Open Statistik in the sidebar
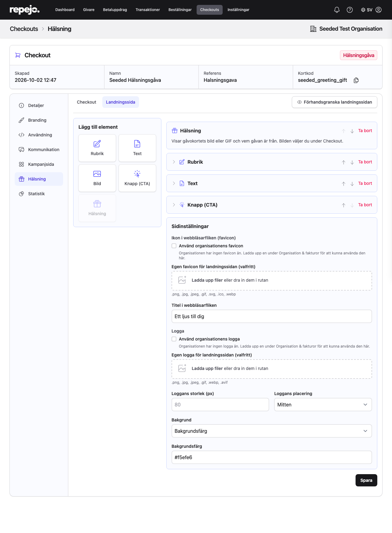This screenshot has height=533, width=392. [x=39, y=194]
